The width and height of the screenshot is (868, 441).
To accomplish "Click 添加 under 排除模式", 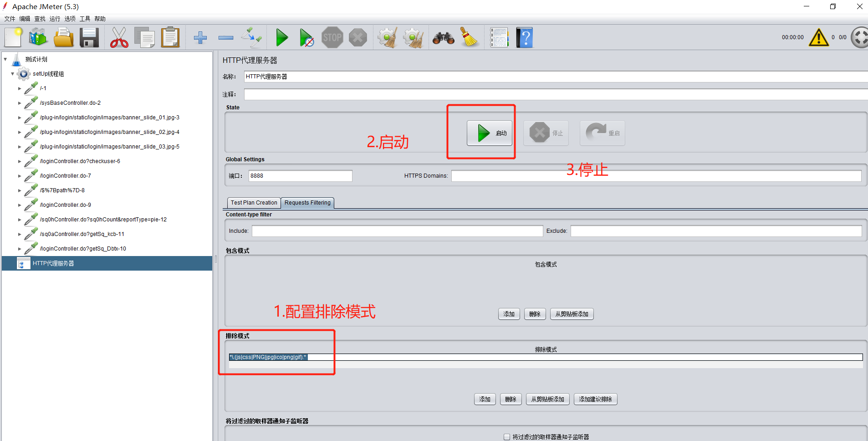I will (x=485, y=399).
